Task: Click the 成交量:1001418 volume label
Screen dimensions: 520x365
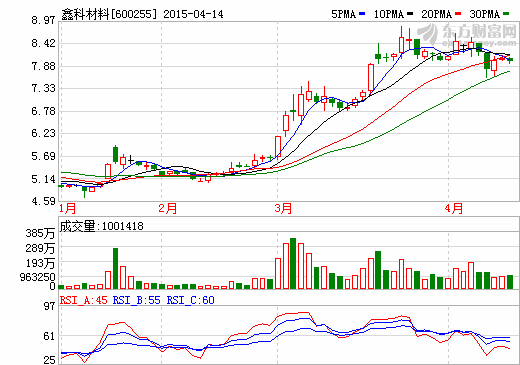Action: (102, 226)
